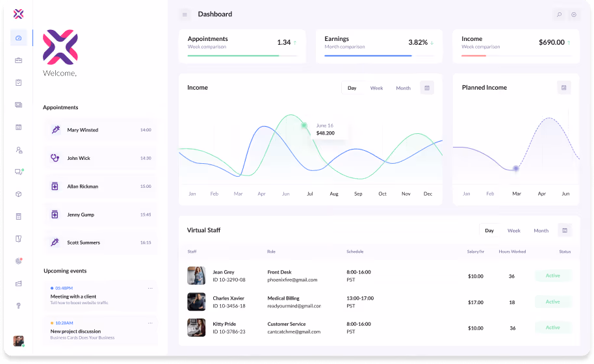Select the Week tab in Income chart
The width and height of the screenshot is (594, 364).
(x=376, y=88)
